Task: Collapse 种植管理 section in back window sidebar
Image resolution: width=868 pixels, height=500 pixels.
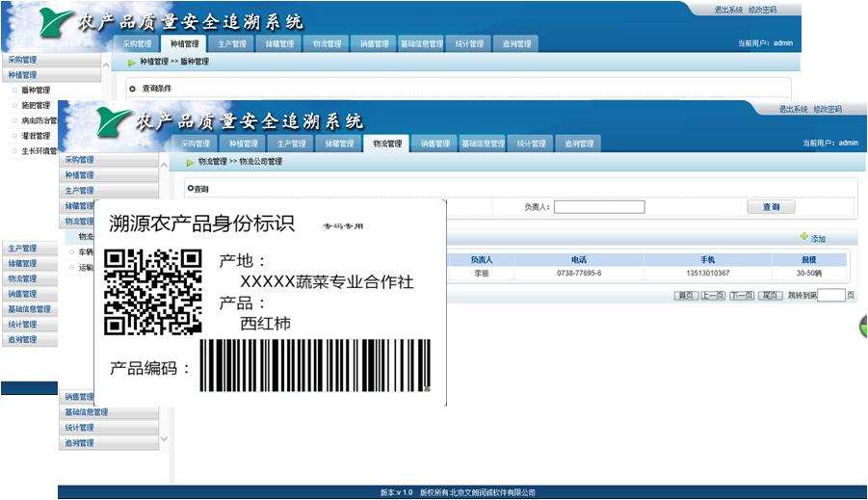Action: click(x=51, y=75)
